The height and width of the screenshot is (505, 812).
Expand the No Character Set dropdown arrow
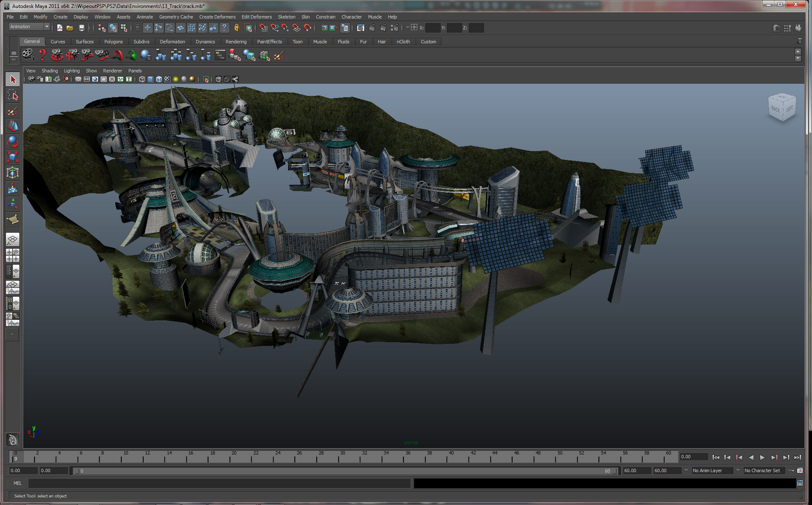click(x=738, y=471)
